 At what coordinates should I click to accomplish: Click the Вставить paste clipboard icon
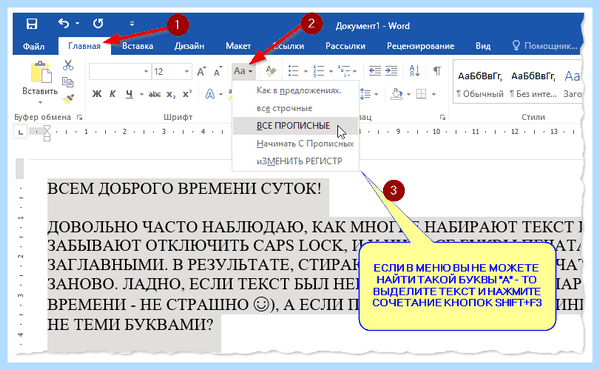[x=40, y=72]
